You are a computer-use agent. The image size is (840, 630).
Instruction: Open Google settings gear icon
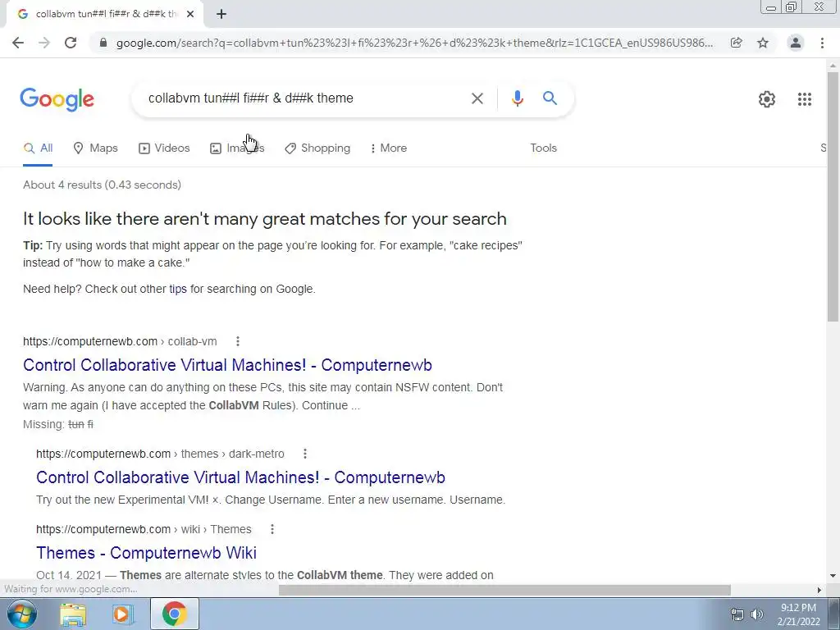coord(767,99)
